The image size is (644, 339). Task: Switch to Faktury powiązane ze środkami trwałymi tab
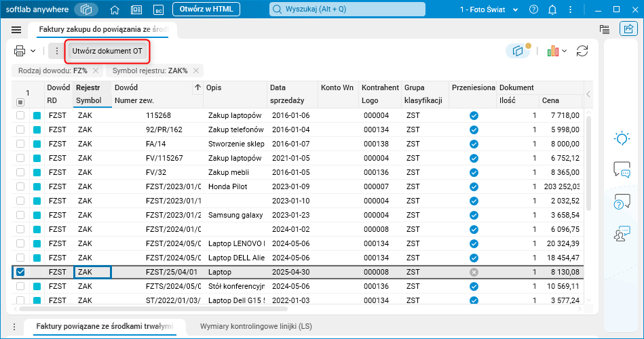(105, 326)
